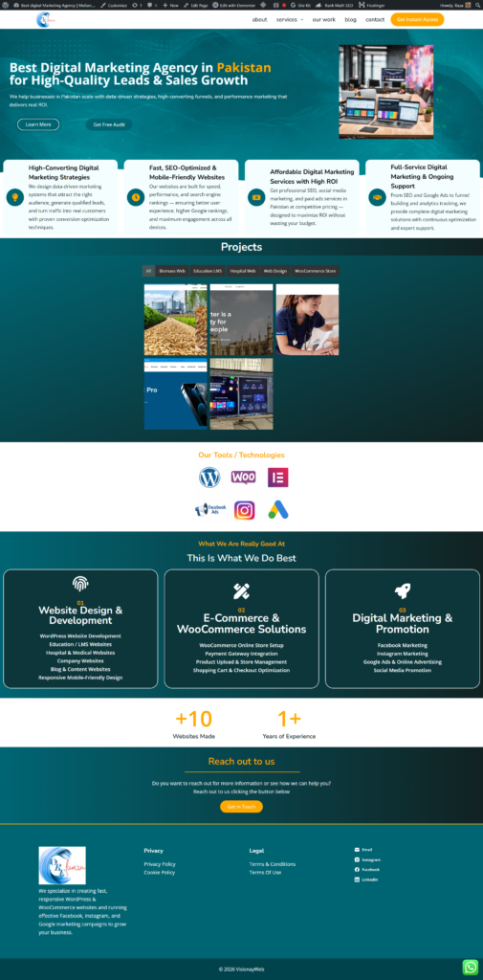483x980 pixels.
Task: Click the hero office monitors image
Action: click(x=385, y=91)
